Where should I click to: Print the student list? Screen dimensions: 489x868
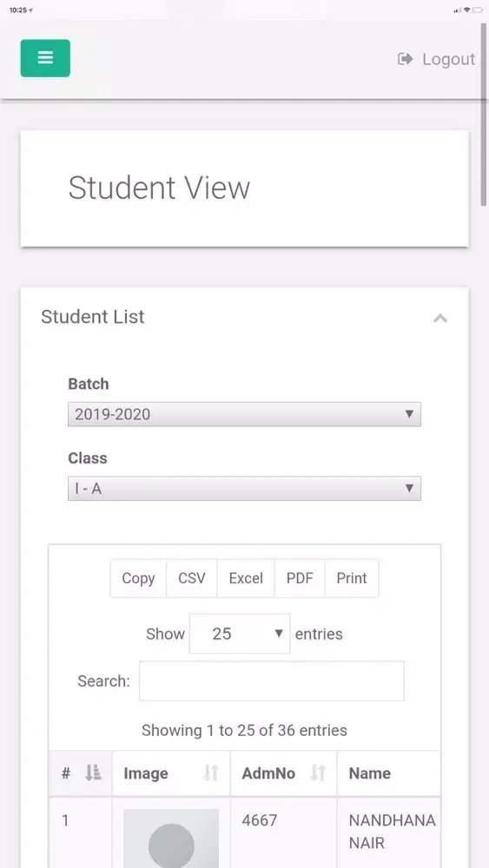pyautogui.click(x=352, y=578)
